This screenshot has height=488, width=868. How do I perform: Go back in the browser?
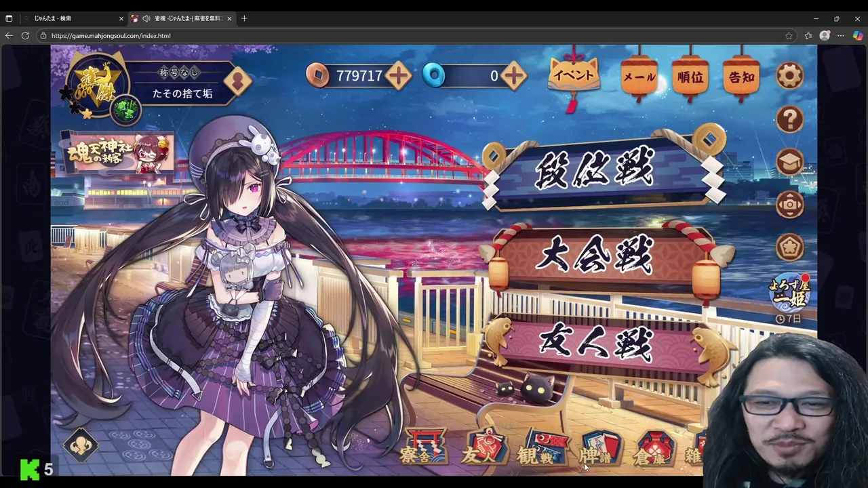(x=9, y=35)
